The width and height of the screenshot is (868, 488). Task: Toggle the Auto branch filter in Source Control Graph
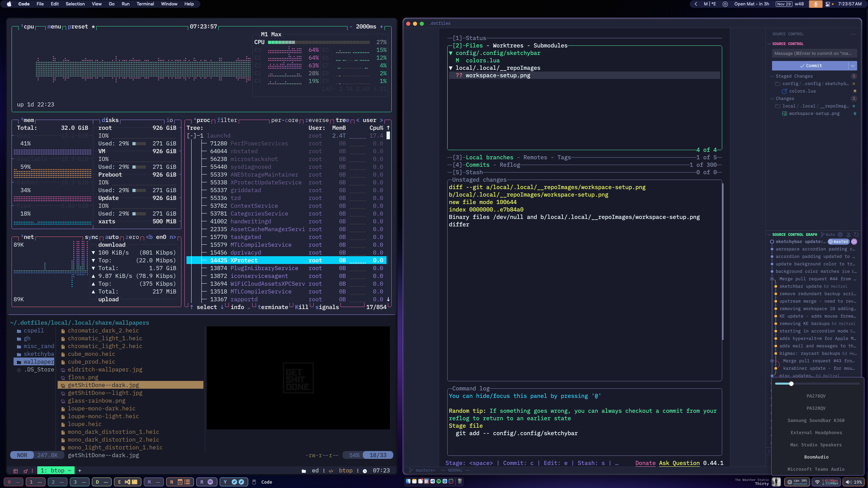pyautogui.click(x=828, y=235)
